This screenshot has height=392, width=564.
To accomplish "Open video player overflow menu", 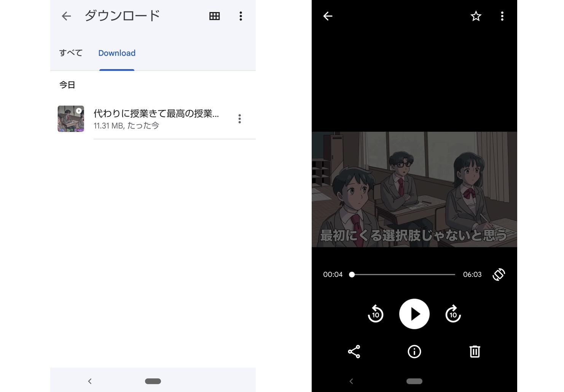I will point(502,16).
